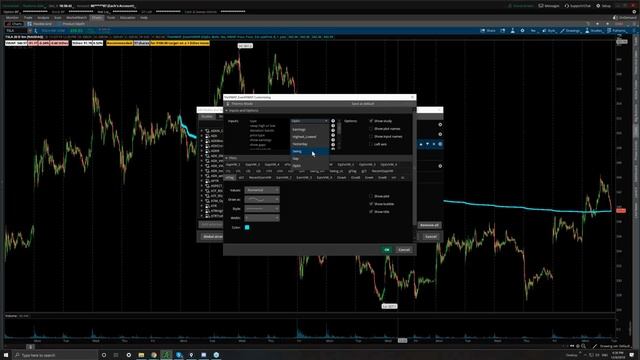Screen dimensions: 640x360
Task: Enable the Left axis checkbox
Action: coord(371,144)
